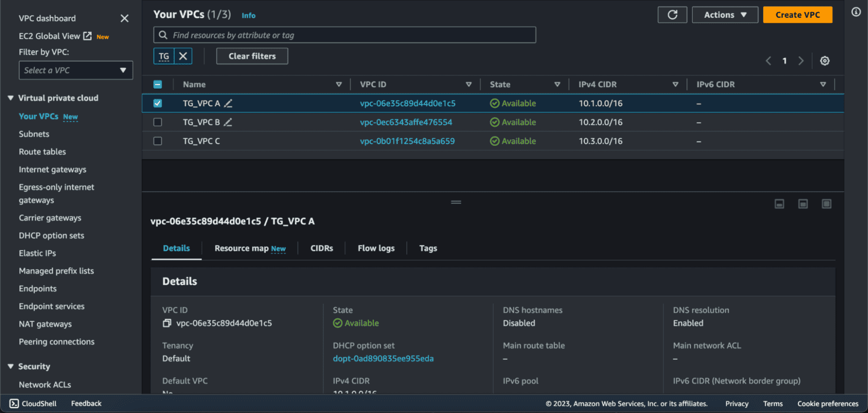Switch to the Flow logs tab
Viewport: 868px width, 413px height.
[376, 248]
